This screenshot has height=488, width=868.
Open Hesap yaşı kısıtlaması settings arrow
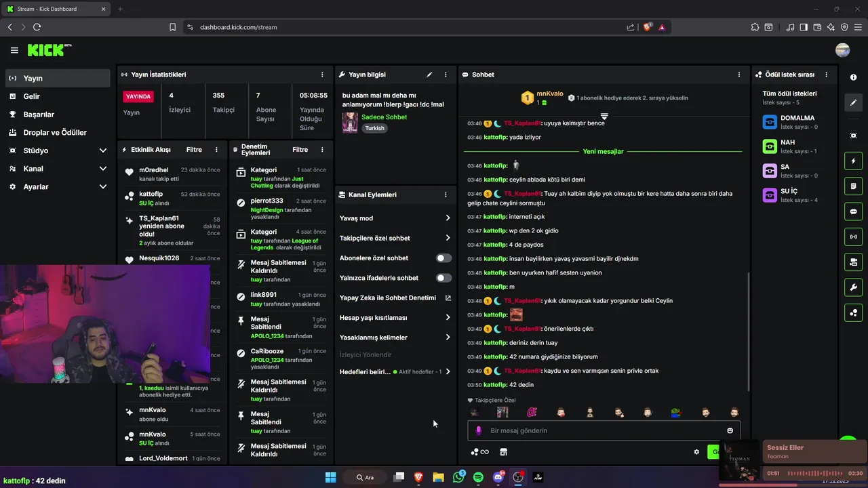[448, 317]
